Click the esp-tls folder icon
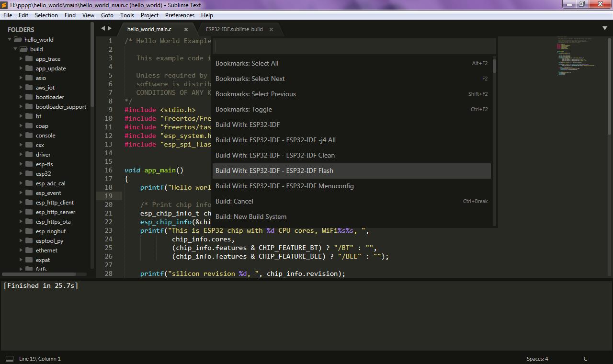This screenshot has height=364, width=613. point(29,164)
